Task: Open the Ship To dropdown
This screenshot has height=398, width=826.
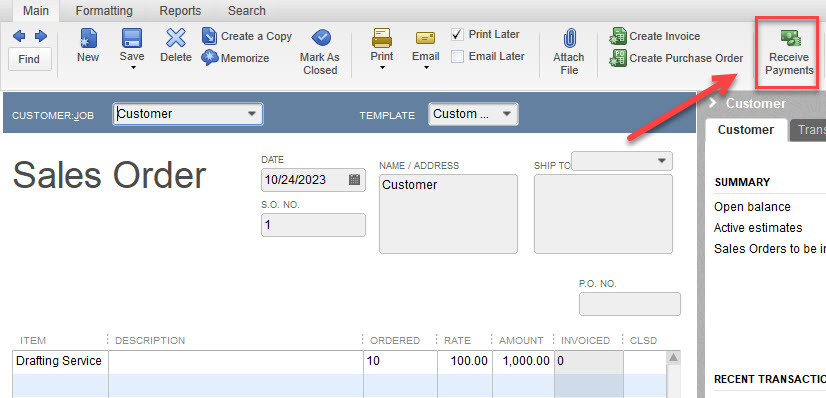Action: 662,161
